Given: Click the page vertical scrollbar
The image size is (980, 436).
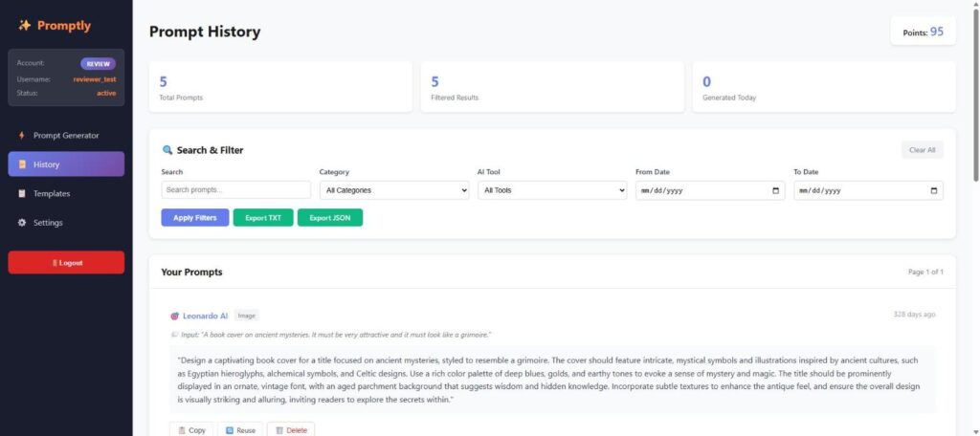Looking at the screenshot, I should click(975, 94).
